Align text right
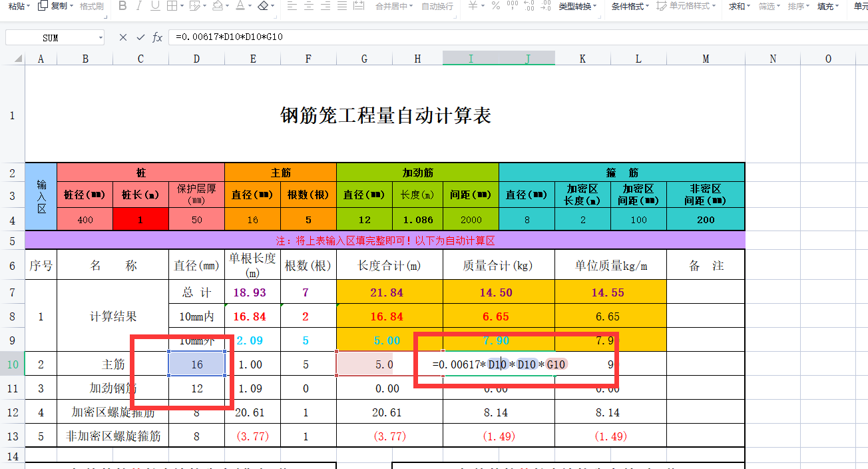The height and width of the screenshot is (469, 868). click(x=326, y=6)
